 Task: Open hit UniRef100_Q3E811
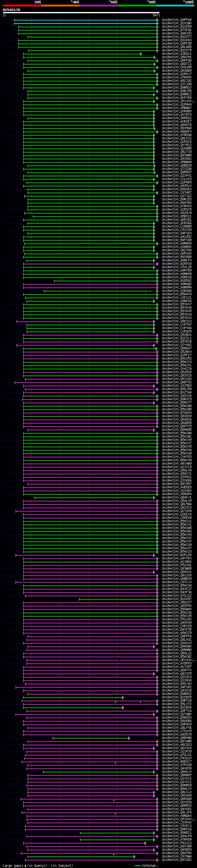[x=177, y=54]
